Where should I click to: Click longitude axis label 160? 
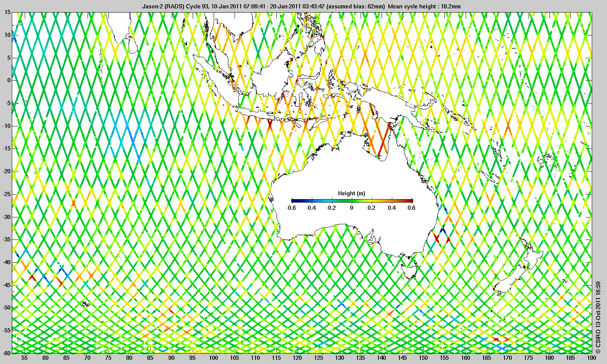click(x=465, y=358)
